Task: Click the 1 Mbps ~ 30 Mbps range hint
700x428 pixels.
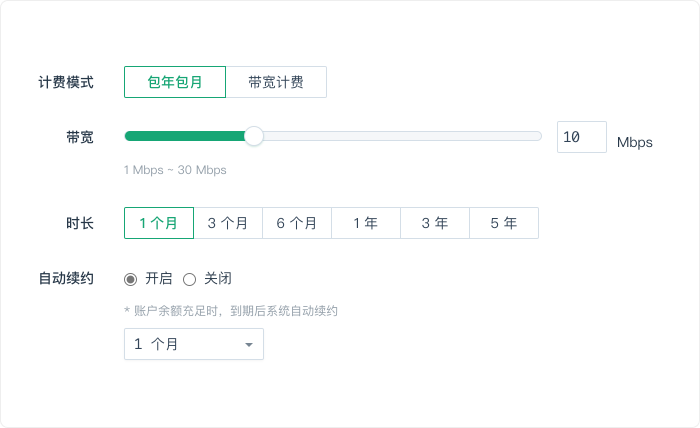Action: [175, 170]
